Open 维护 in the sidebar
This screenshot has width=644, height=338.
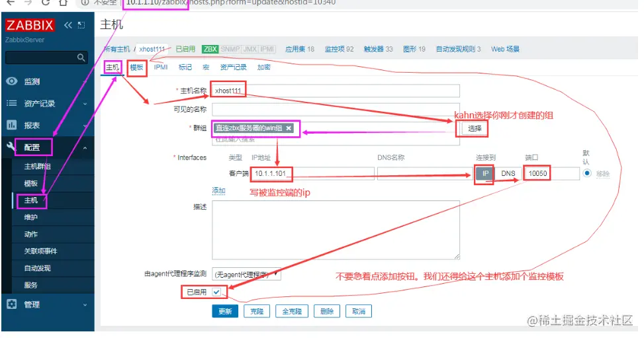point(31,217)
